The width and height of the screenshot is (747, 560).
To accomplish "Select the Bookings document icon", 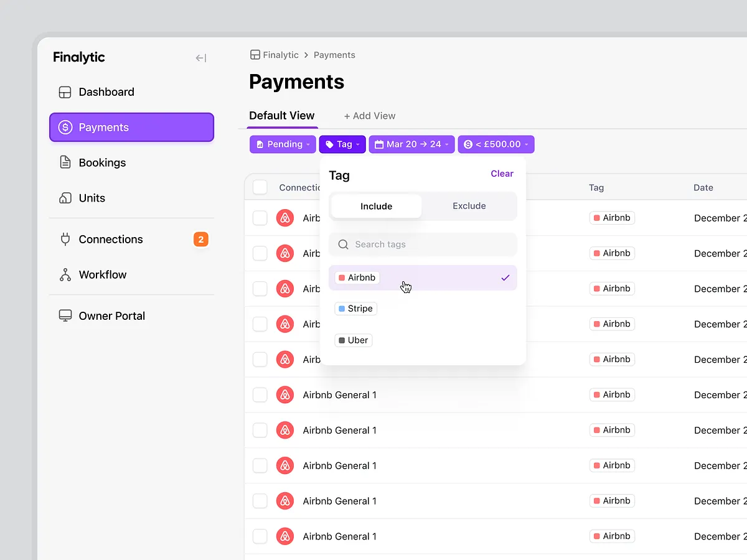I will pyautogui.click(x=65, y=162).
